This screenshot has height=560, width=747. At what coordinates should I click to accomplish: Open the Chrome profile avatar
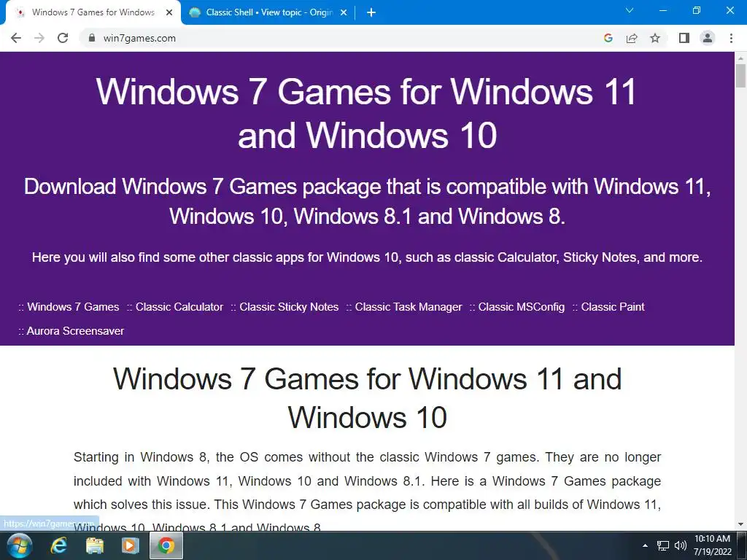coord(708,38)
